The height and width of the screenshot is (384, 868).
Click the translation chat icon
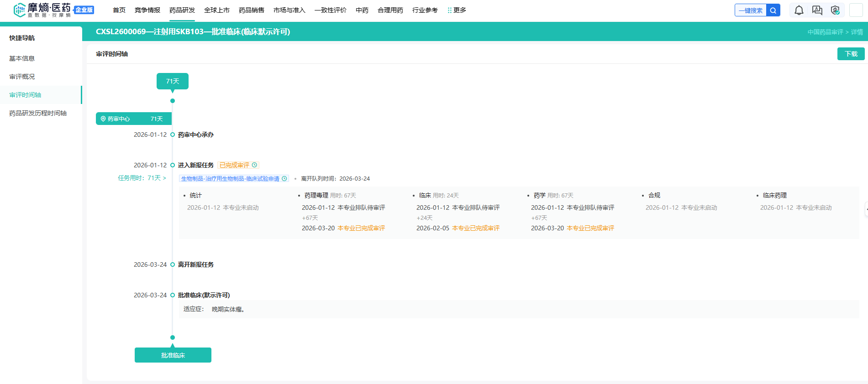(817, 10)
